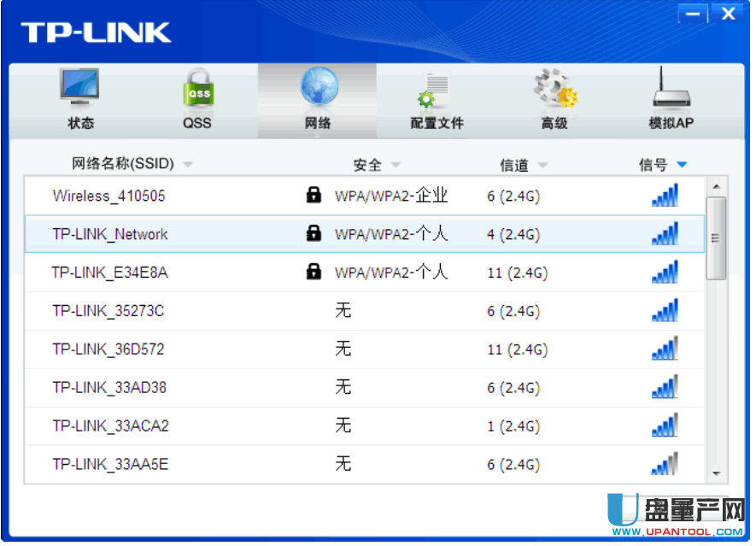Sort by 安全 column arrow

pos(396,165)
